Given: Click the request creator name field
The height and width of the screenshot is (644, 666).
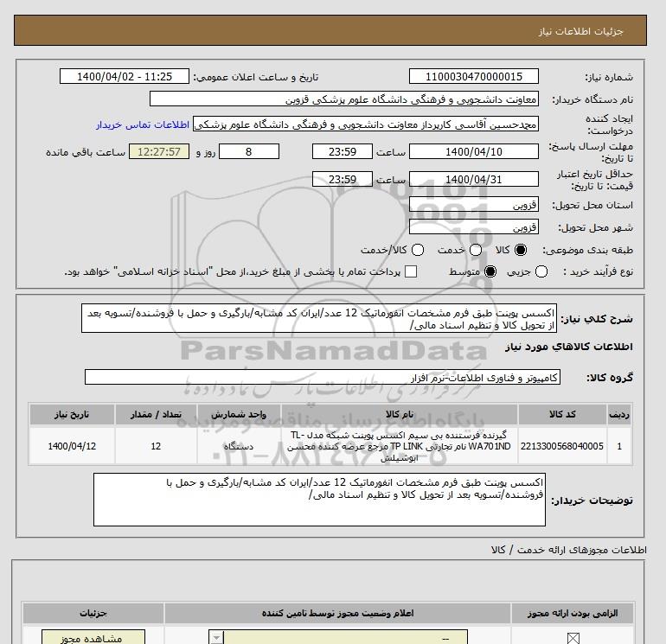Looking at the screenshot, I should (366, 124).
